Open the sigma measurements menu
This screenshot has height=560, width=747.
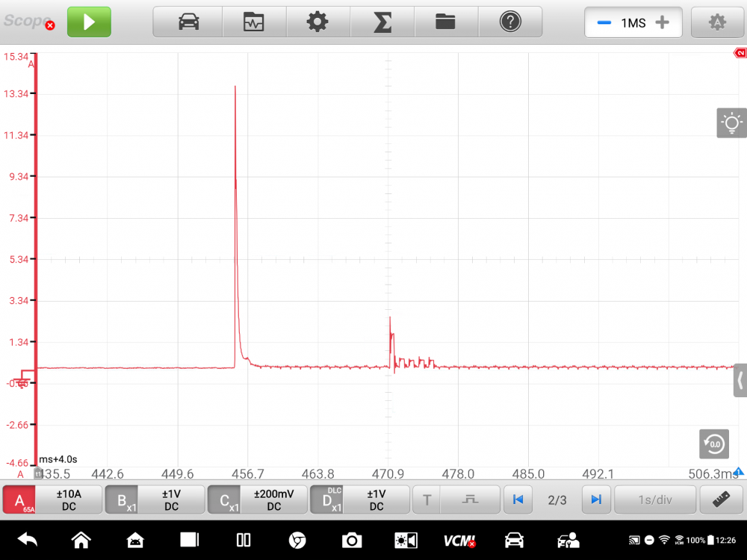tap(382, 22)
